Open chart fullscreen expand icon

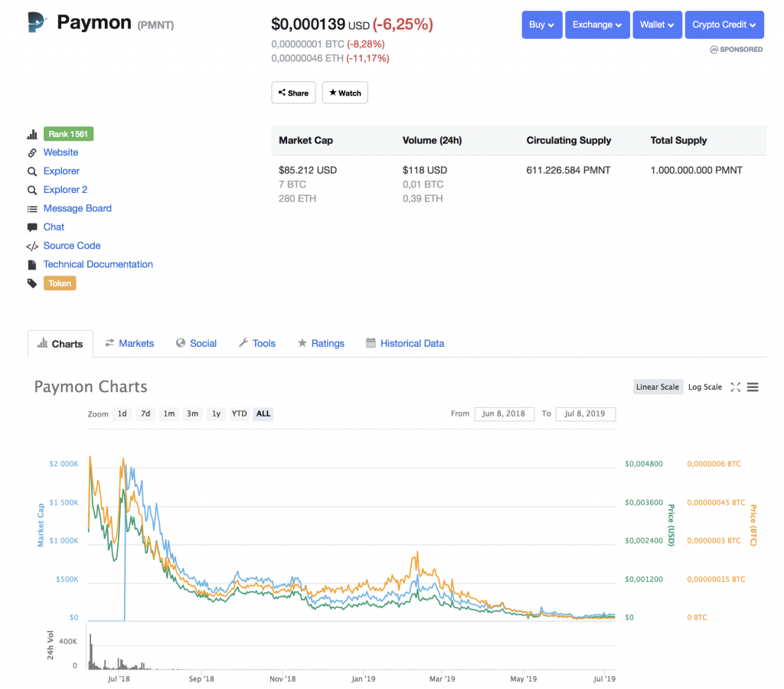(x=735, y=387)
